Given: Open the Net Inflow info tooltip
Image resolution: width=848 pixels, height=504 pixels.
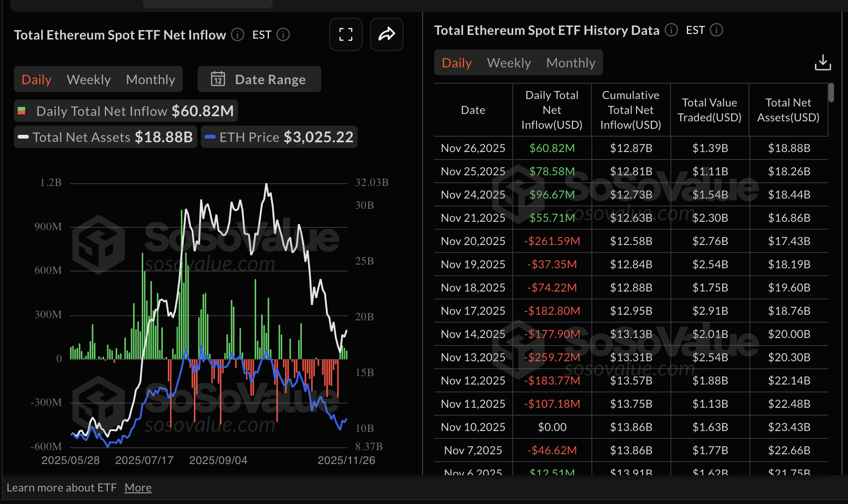Looking at the screenshot, I should [237, 35].
